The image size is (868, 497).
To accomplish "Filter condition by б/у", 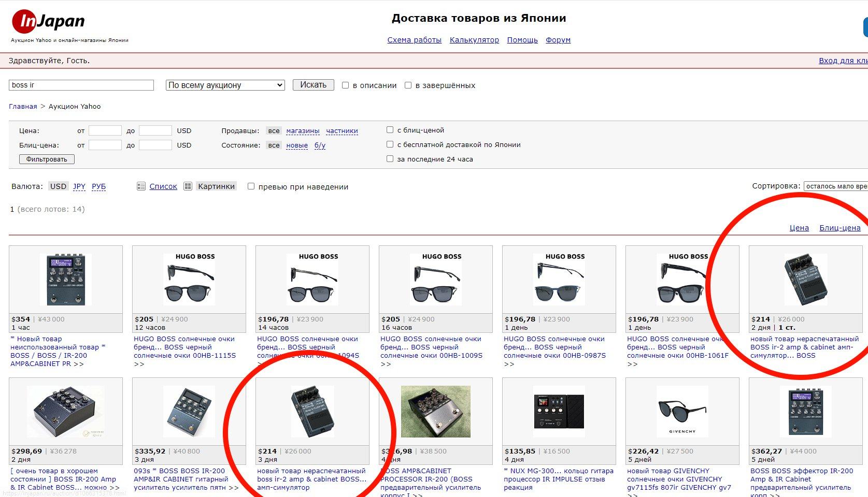I will [320, 145].
